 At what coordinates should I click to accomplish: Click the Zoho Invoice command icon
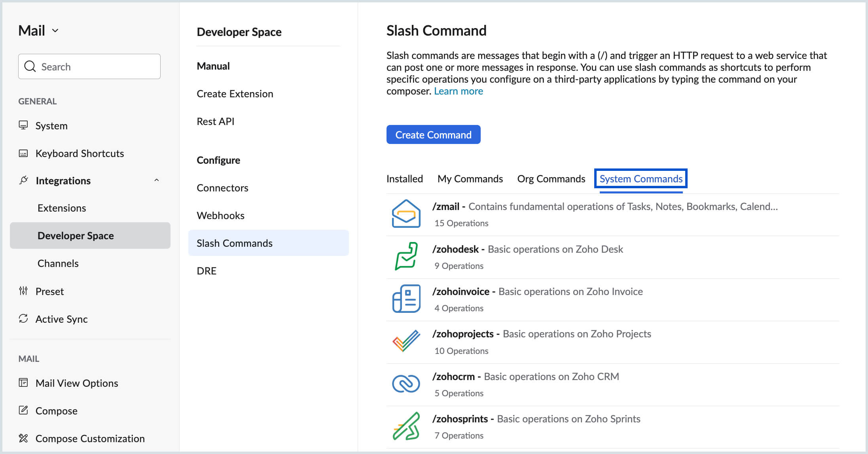406,299
